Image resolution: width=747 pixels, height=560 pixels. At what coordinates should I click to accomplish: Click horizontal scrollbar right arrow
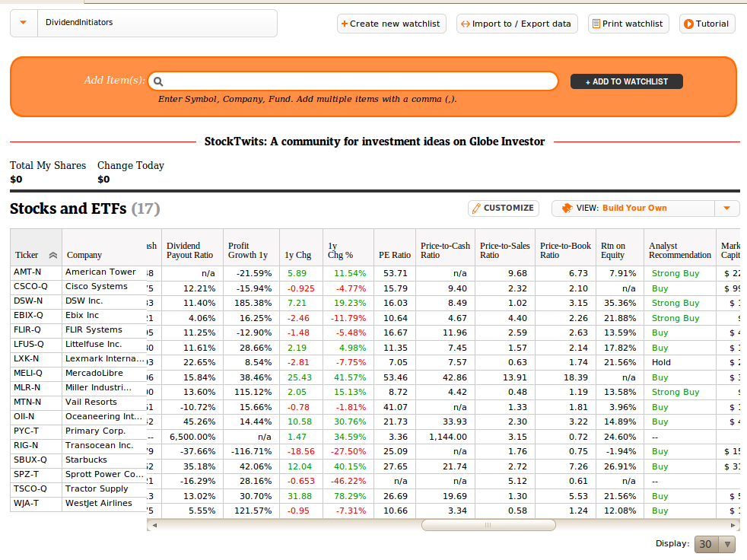733,525
